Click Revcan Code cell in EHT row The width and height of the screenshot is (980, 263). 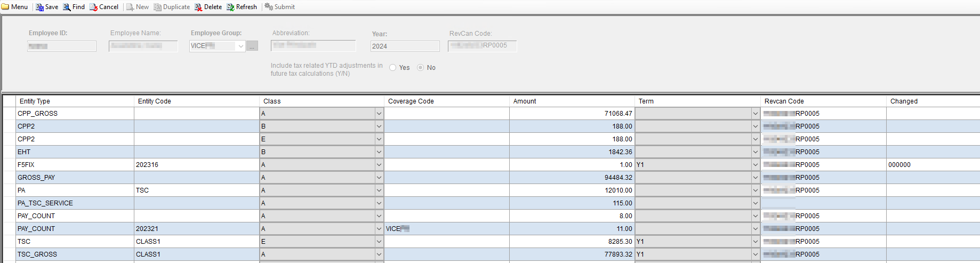pyautogui.click(x=824, y=152)
